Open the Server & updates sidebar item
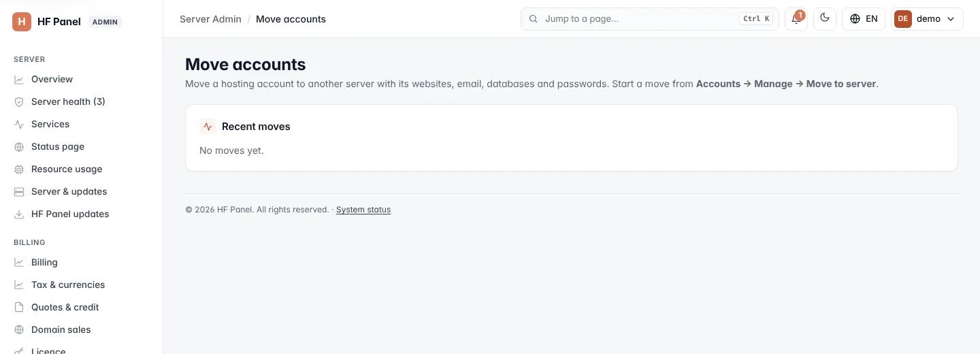980x354 pixels. point(82,191)
